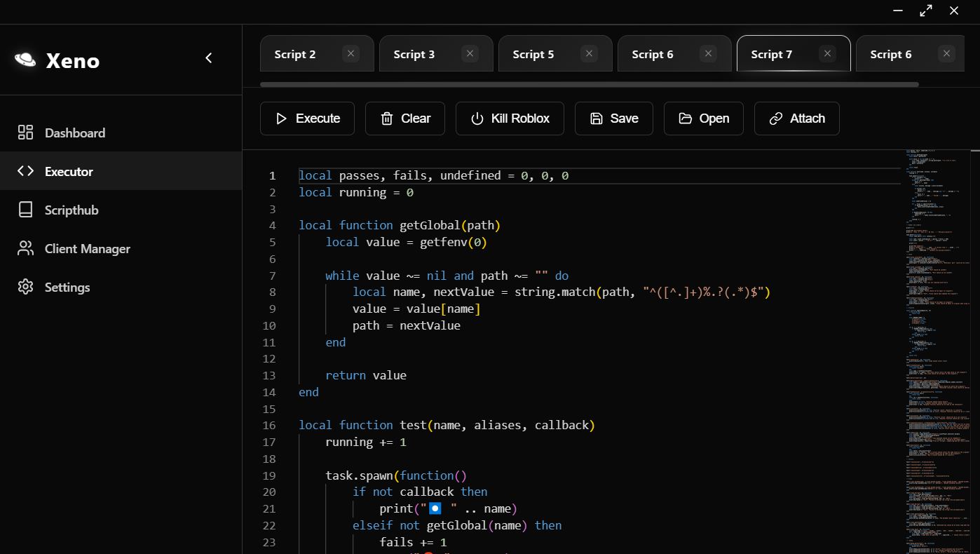
Task: Click the "return value" code line
Action: coord(366,375)
